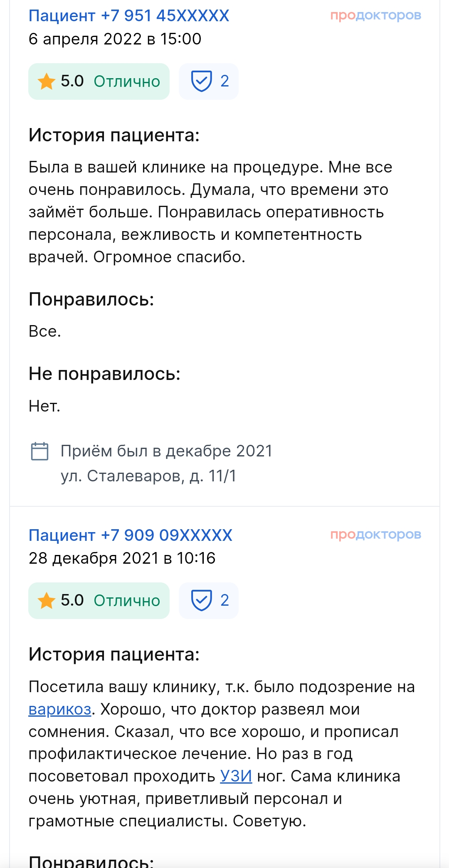Click the date 6 апреля 2022 в 15:00
This screenshot has height=868, width=449.
click(115, 39)
